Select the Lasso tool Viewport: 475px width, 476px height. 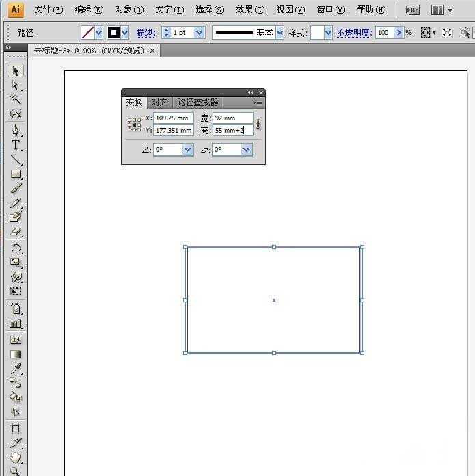tap(16, 114)
